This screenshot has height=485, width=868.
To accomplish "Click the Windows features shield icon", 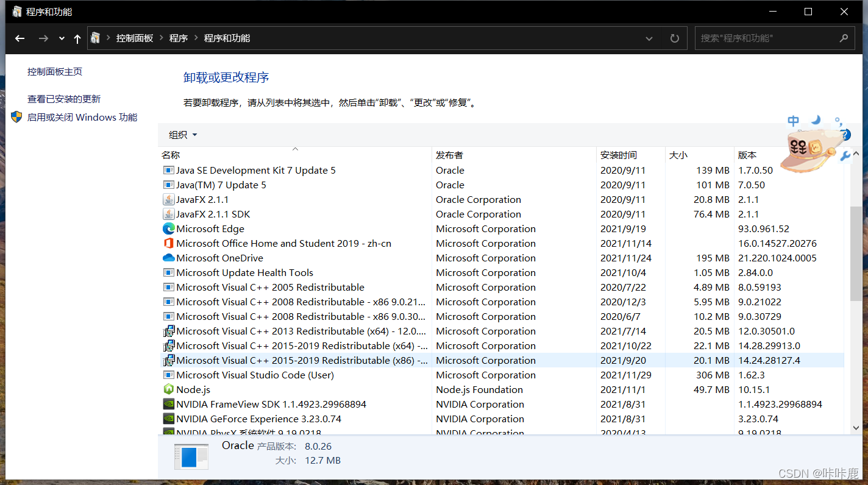I will tap(16, 117).
